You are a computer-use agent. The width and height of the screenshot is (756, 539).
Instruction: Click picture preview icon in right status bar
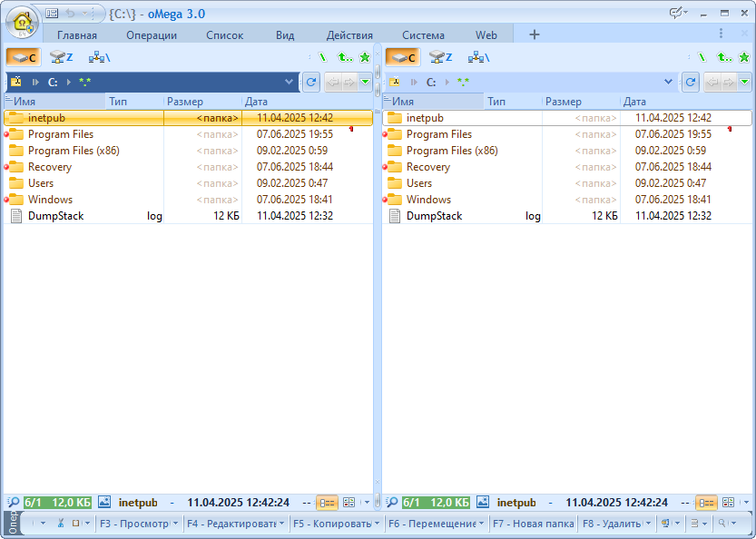(x=483, y=502)
